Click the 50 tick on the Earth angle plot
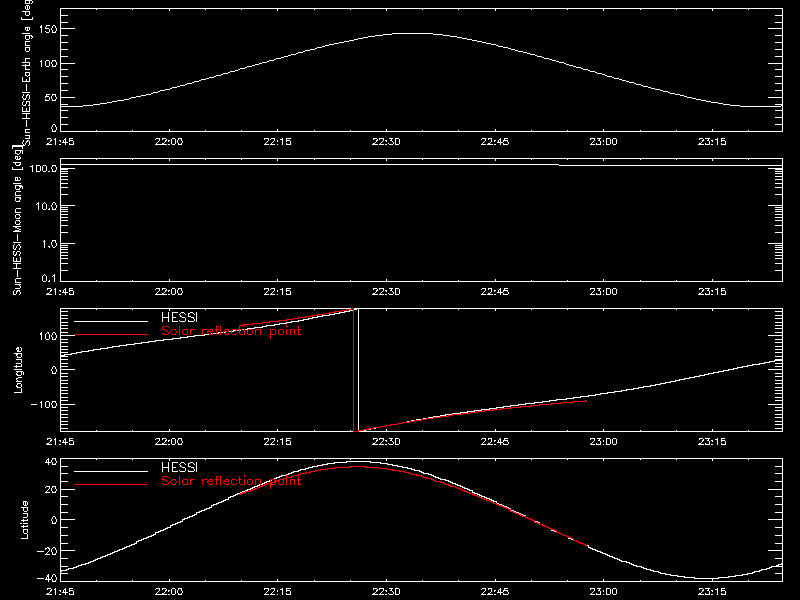This screenshot has height=600, width=800. 51,97
